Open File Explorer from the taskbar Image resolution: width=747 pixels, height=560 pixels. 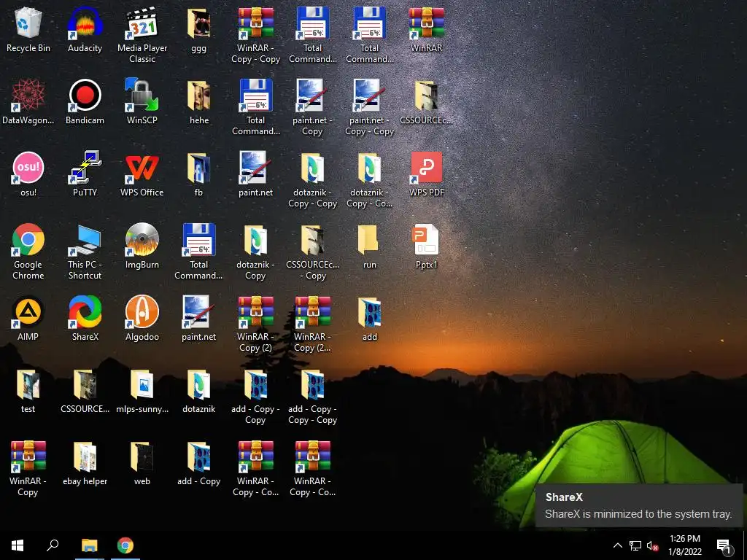(x=89, y=545)
